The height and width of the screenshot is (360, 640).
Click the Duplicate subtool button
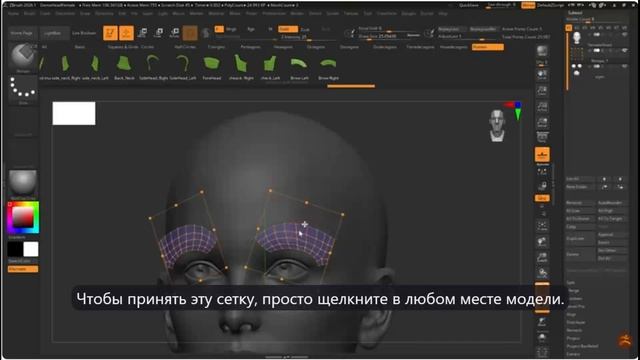pos(580,238)
